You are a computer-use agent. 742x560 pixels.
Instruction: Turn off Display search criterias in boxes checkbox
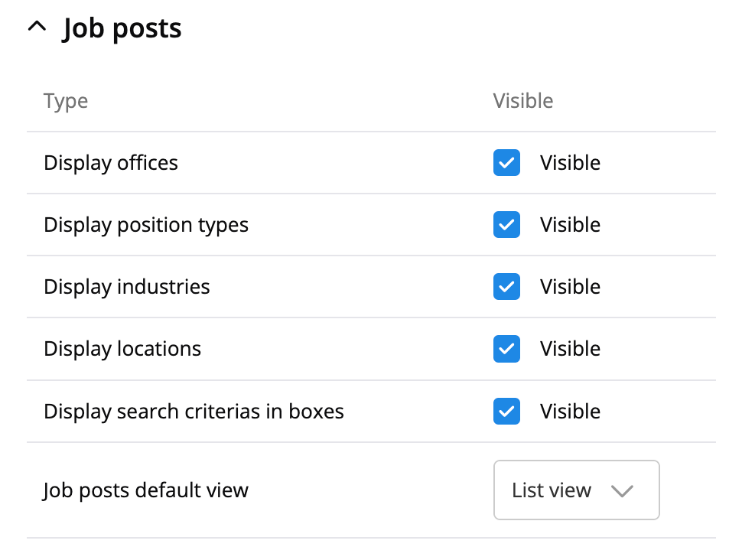[x=506, y=412]
